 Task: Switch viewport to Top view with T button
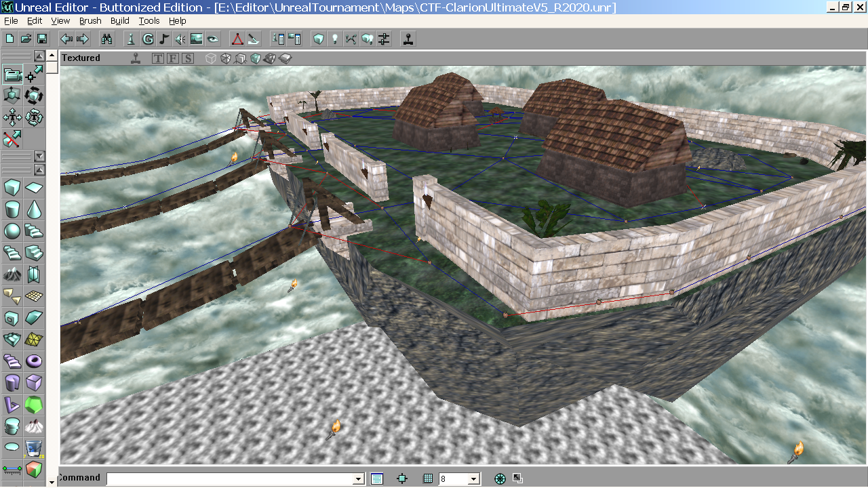(x=158, y=58)
